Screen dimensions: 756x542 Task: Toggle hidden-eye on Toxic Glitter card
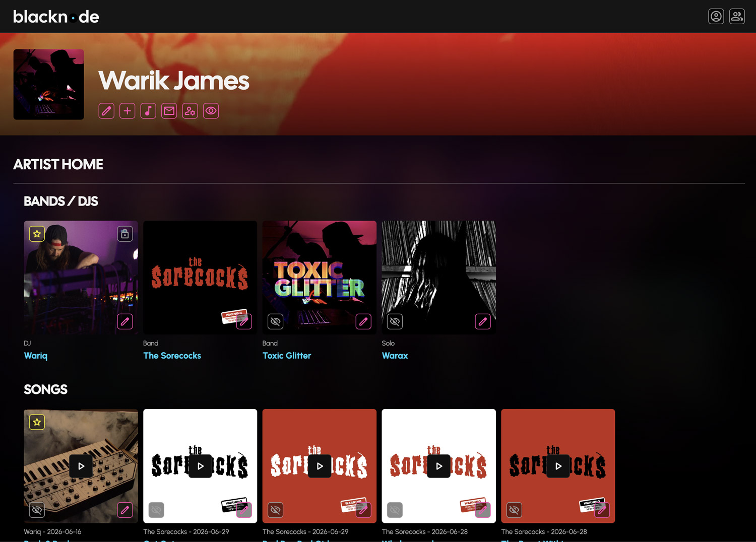275,321
